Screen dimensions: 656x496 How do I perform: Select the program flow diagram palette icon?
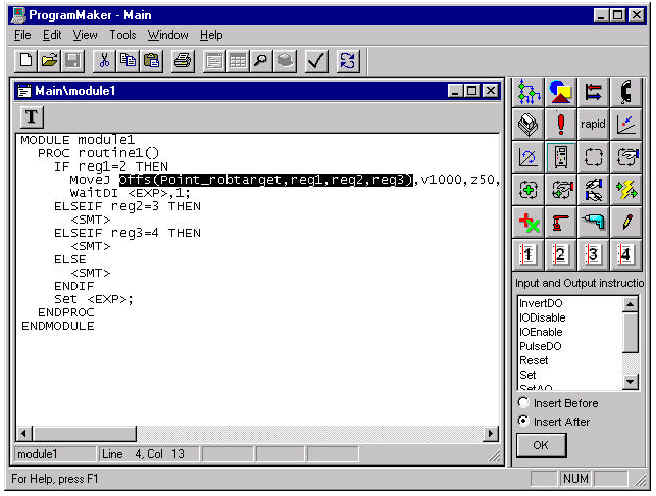point(528,92)
